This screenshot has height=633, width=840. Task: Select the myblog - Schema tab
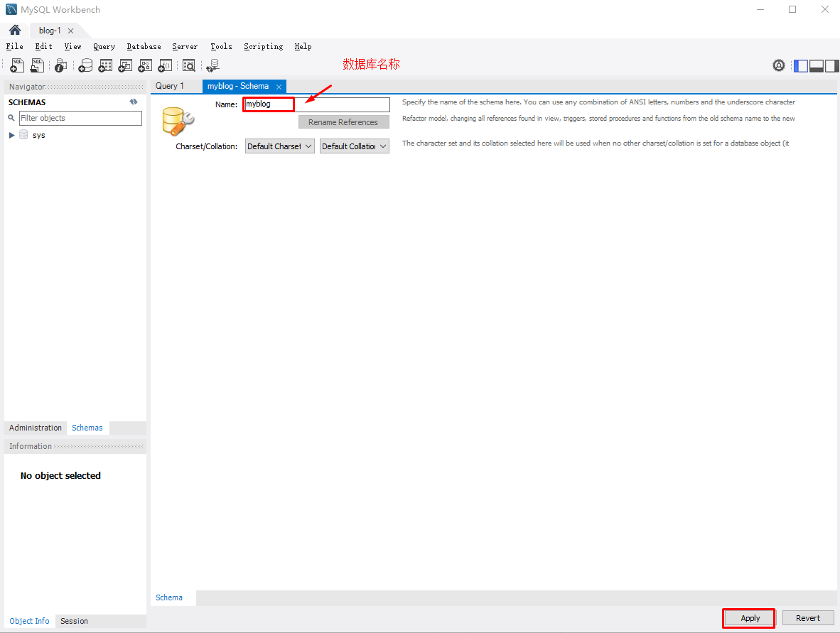[238, 86]
